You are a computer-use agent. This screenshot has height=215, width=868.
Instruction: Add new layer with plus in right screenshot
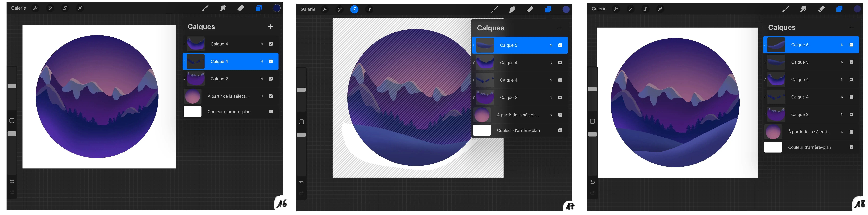tap(851, 27)
